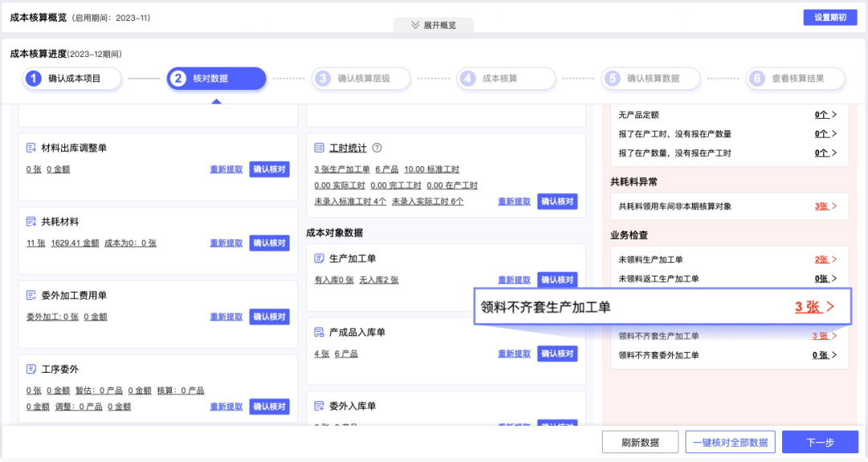Click the 工时统计 table icon
Image resolution: width=868 pixels, height=462 pixels.
coord(319,148)
